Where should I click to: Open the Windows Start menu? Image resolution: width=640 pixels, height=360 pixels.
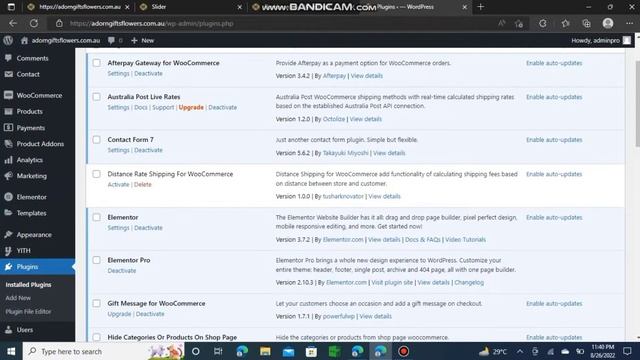(11, 351)
